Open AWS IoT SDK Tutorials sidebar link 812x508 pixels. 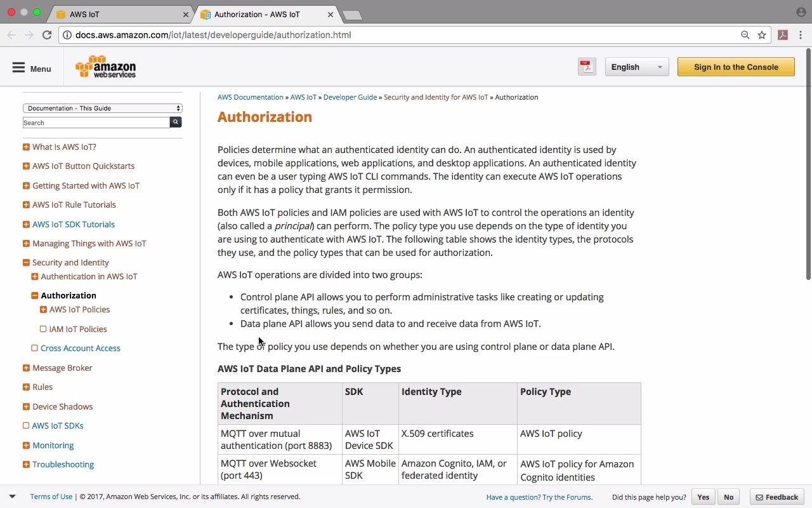point(74,224)
